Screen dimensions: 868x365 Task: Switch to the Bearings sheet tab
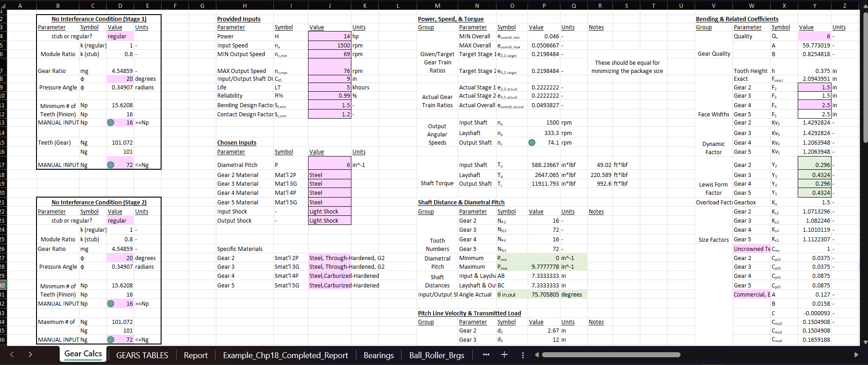click(x=378, y=355)
